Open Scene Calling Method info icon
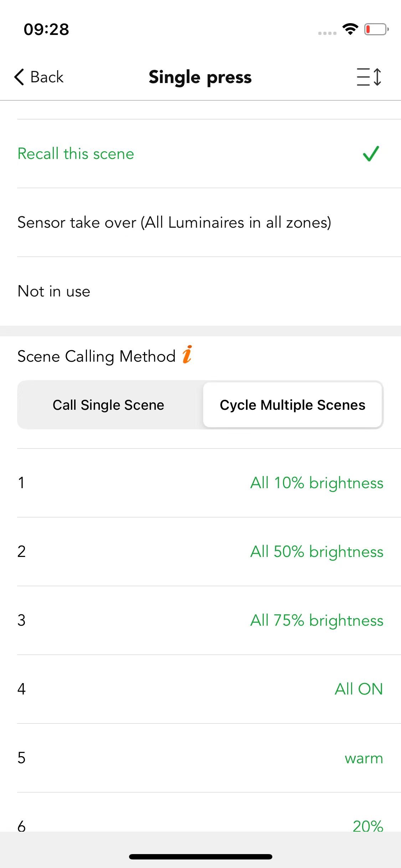Image resolution: width=401 pixels, height=868 pixels. click(x=187, y=355)
